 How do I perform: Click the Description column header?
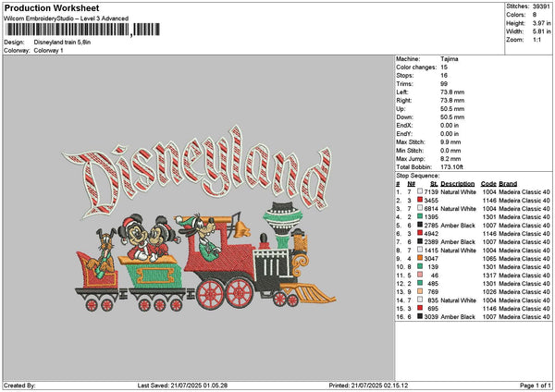tap(458, 184)
